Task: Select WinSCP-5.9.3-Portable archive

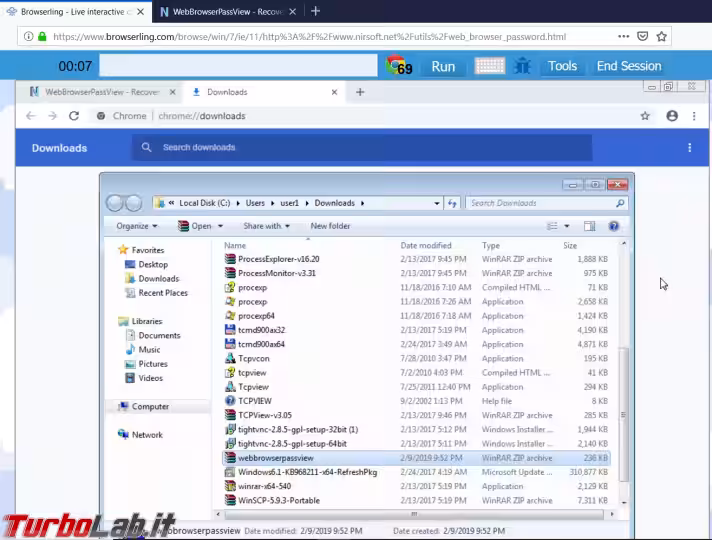Action: point(415,500)
